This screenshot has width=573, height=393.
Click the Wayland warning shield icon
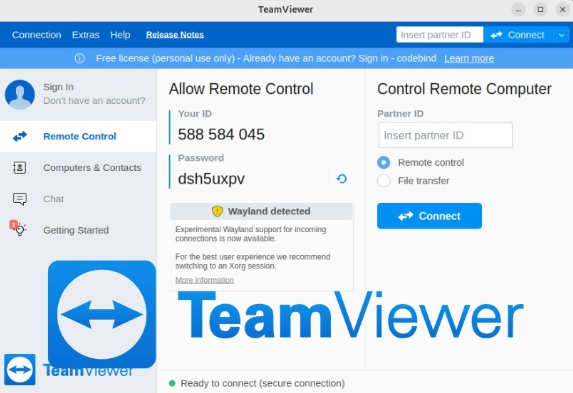217,211
